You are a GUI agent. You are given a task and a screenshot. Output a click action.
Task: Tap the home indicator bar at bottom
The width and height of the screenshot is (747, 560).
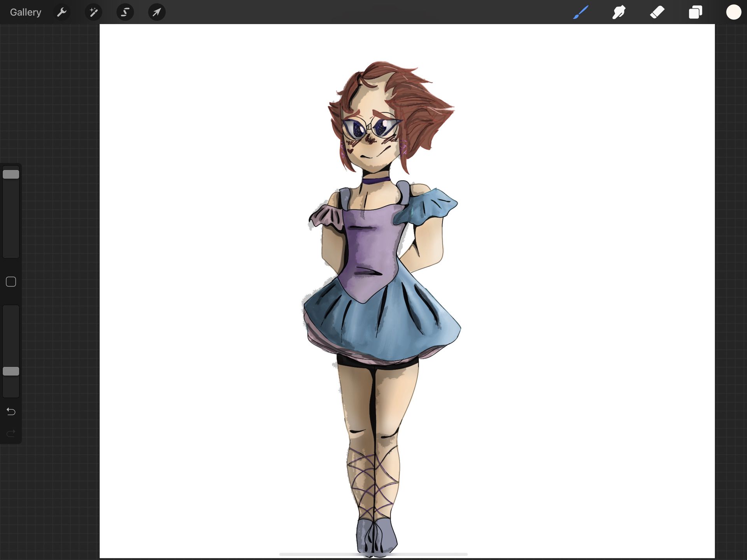(373, 554)
